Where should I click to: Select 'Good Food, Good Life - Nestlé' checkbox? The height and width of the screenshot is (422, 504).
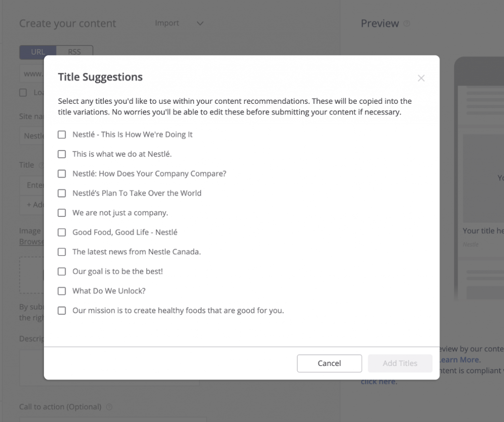(62, 232)
